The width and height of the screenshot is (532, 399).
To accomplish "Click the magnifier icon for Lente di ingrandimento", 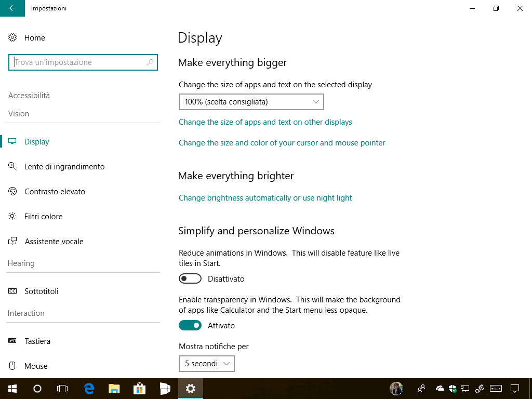I will [x=12, y=166].
